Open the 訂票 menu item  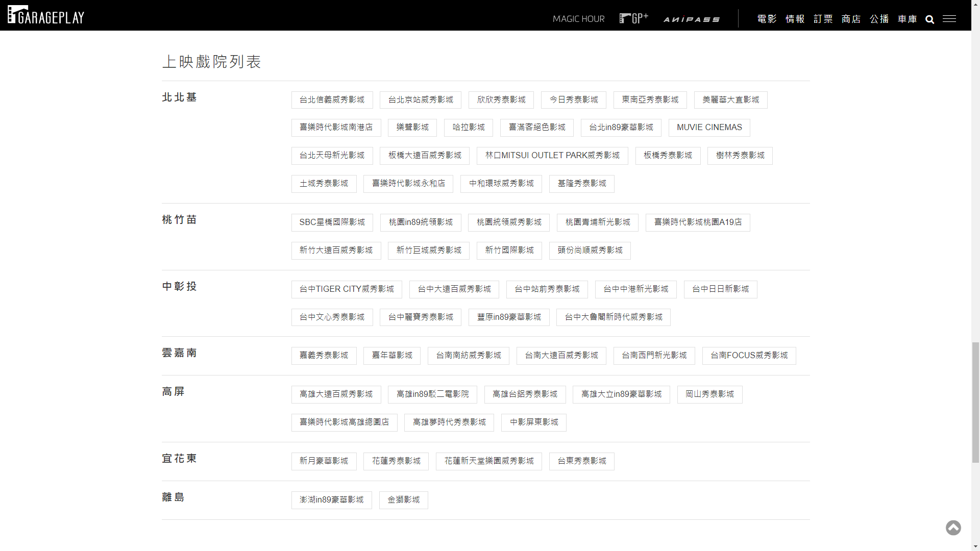pyautogui.click(x=823, y=19)
